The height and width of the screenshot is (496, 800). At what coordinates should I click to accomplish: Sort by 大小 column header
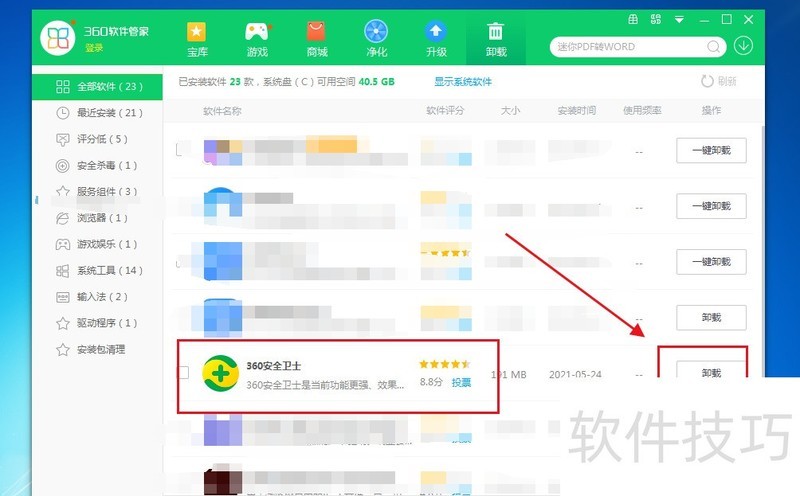(x=510, y=110)
